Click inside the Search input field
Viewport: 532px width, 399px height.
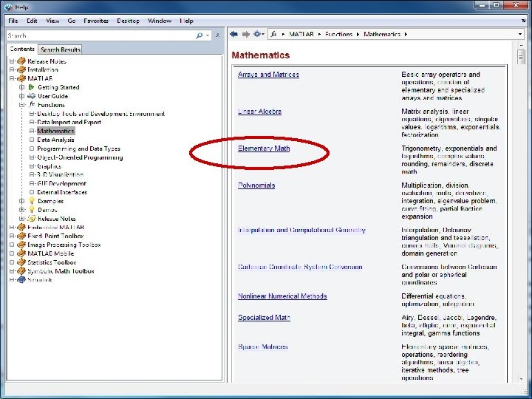click(x=100, y=35)
